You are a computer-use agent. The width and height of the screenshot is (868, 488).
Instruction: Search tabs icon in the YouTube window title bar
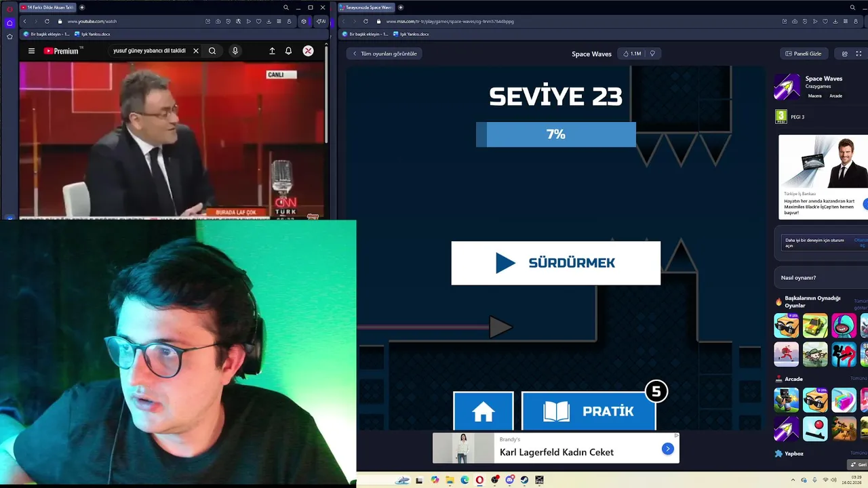click(x=286, y=7)
